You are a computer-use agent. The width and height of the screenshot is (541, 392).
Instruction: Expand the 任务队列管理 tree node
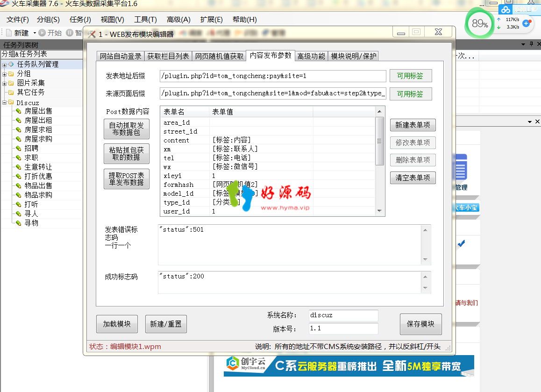click(x=5, y=65)
